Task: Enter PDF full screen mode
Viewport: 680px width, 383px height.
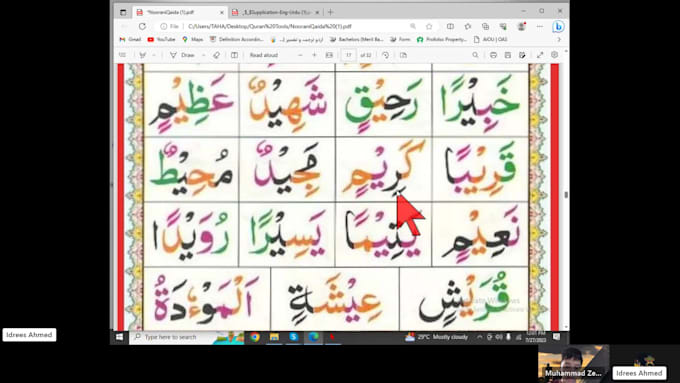Action: pos(540,55)
